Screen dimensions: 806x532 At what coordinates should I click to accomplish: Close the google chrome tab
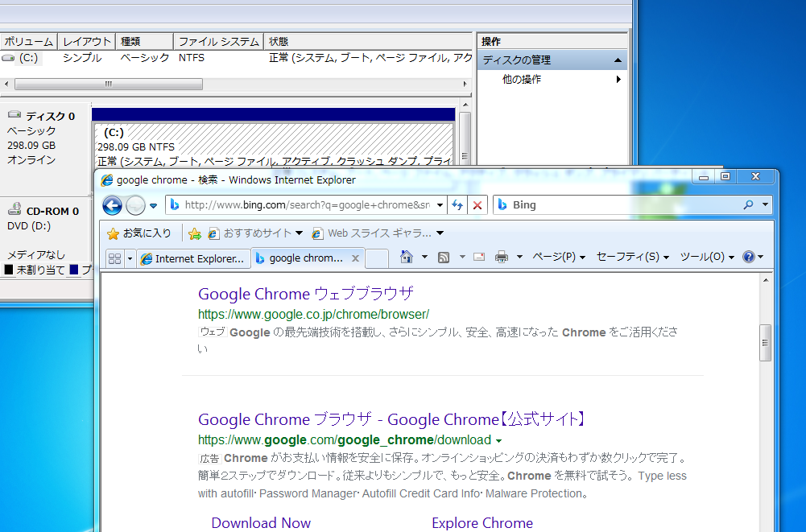[x=355, y=258]
